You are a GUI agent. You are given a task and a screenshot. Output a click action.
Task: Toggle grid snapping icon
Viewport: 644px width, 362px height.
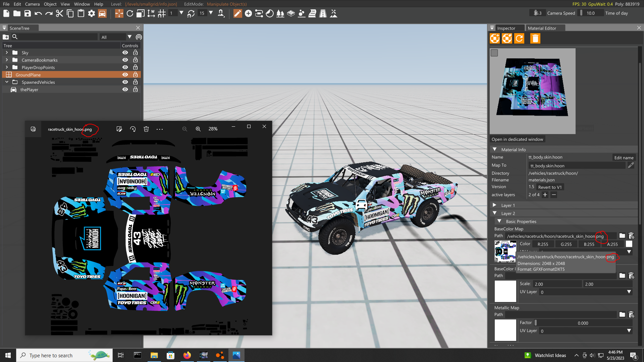tap(162, 13)
